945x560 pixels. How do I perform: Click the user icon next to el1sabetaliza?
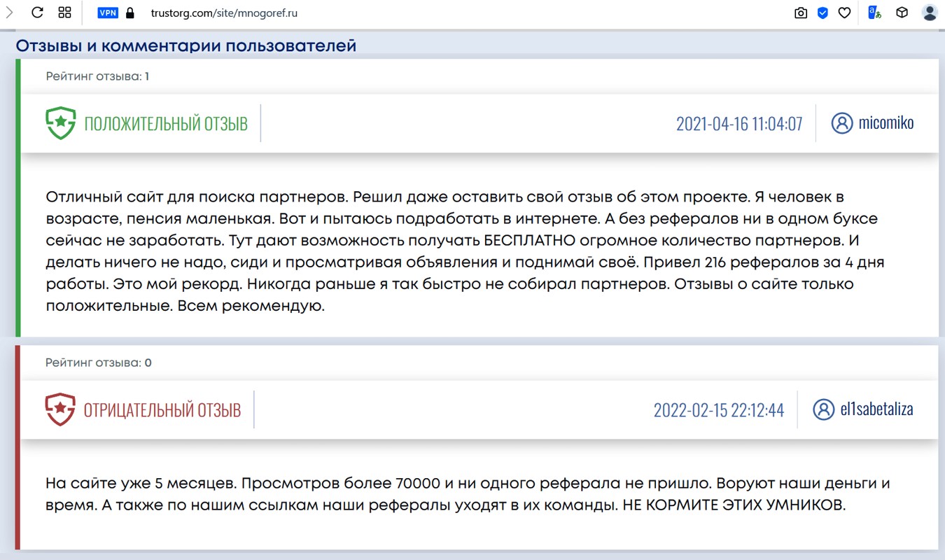tap(824, 409)
